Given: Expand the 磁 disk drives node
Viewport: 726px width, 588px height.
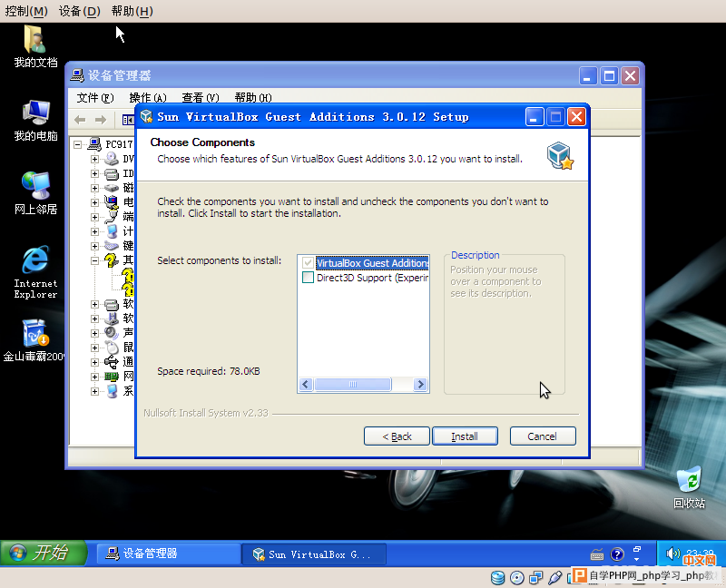Looking at the screenshot, I should click(x=94, y=188).
